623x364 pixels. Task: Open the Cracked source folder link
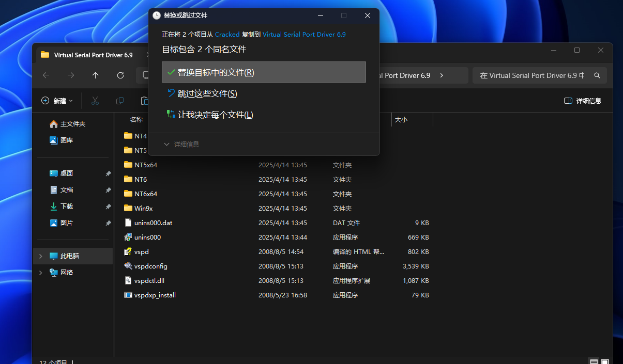click(x=227, y=35)
